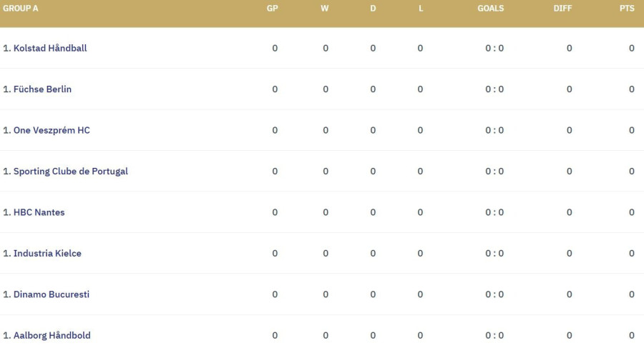The height and width of the screenshot is (353, 644).
Task: Open the Dinamo Bucuresti team link
Action: point(51,294)
